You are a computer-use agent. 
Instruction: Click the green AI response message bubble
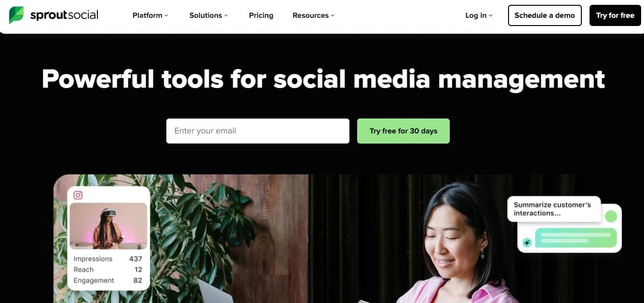576,238
